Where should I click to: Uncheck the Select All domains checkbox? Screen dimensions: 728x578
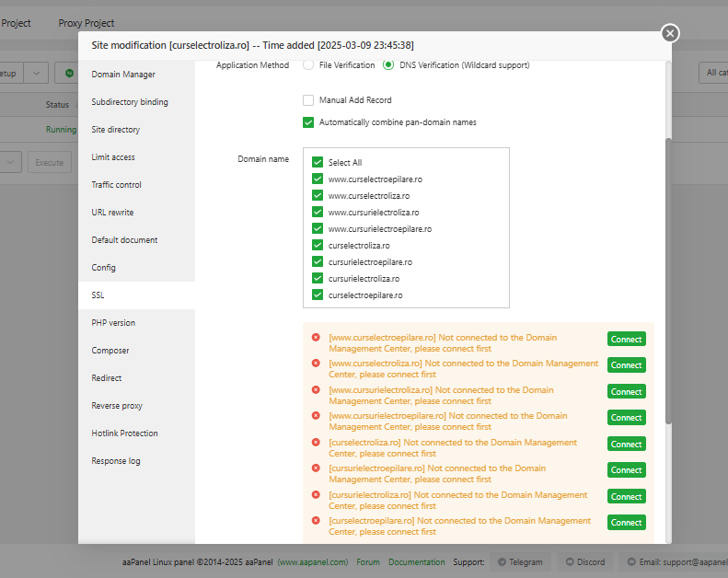tap(318, 163)
